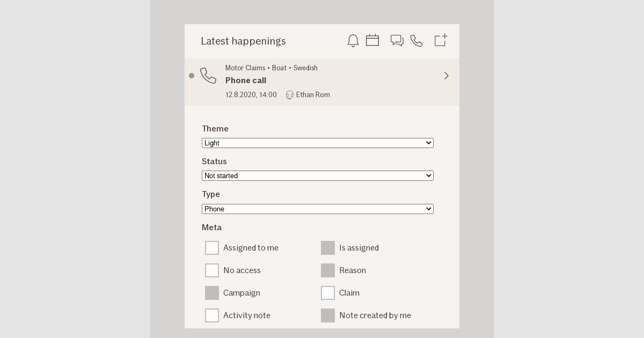Screen dimensions: 644x338
Task: Toggle the Reason checkbox
Action: (x=328, y=270)
